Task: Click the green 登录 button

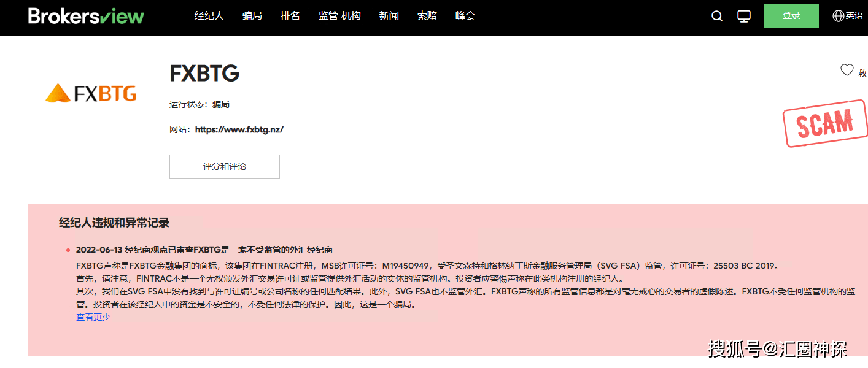Action: pos(791,16)
